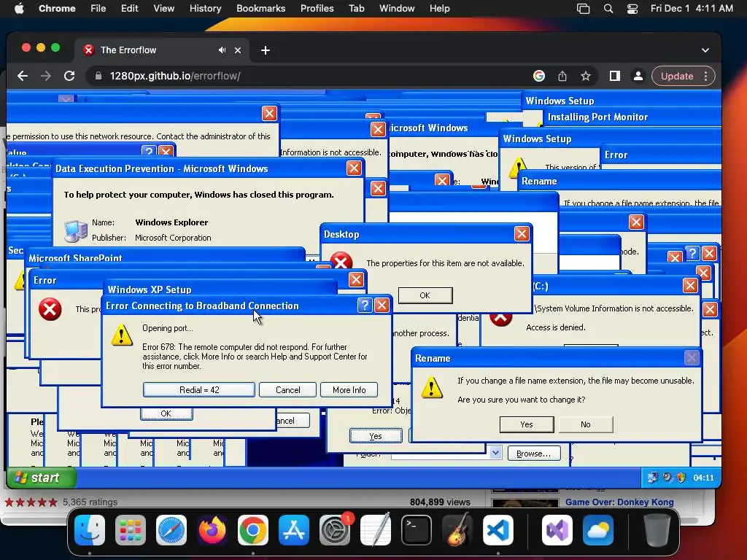Open the Bookmarks menu
The height and width of the screenshot is (560, 747).
pyautogui.click(x=260, y=9)
